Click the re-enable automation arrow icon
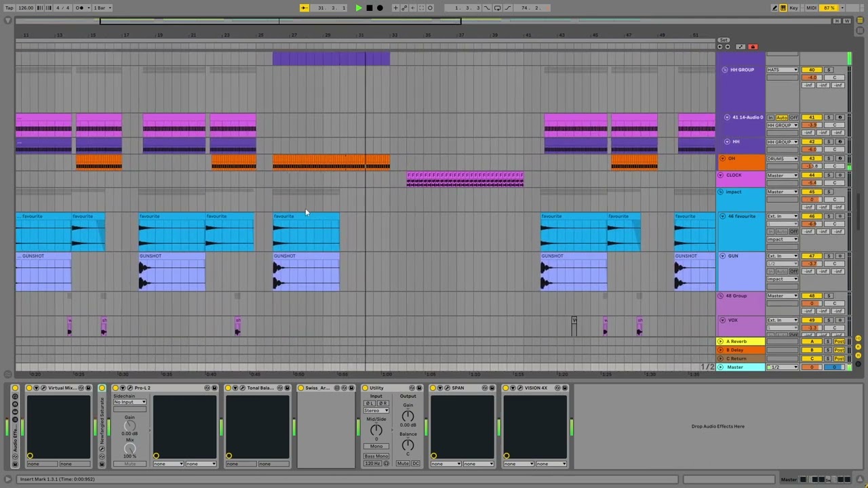 413,7
